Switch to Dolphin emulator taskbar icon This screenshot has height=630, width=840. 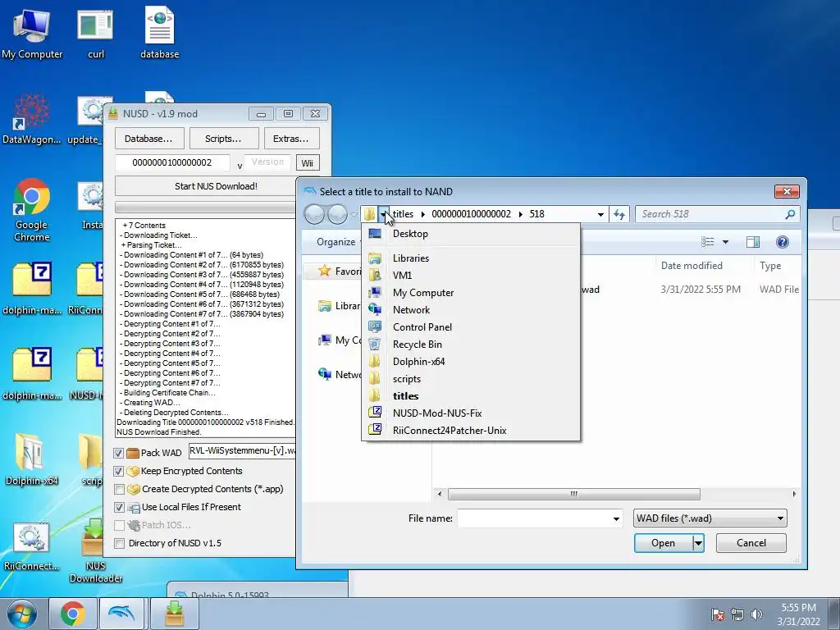click(121, 614)
